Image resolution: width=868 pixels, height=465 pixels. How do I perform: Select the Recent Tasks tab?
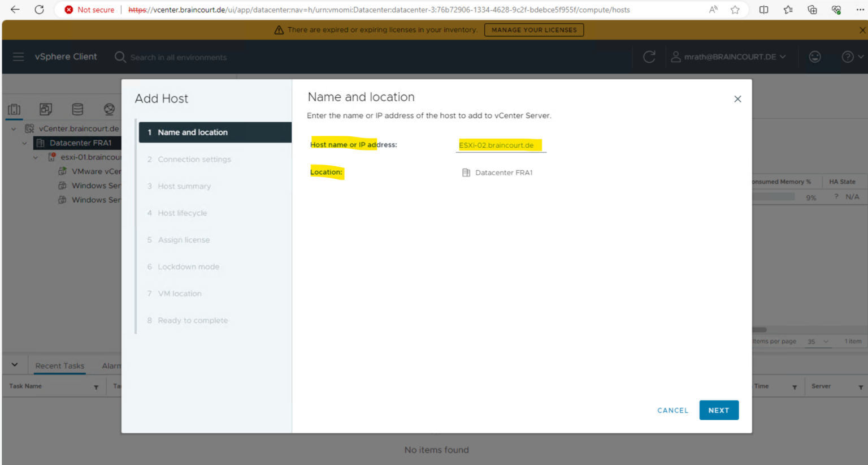[59, 366]
